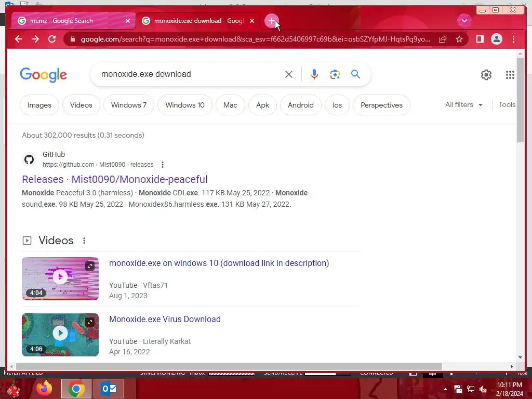The height and width of the screenshot is (399, 532).
Task: Open monoxide.exe on windows 10 video link
Action: [x=219, y=263]
